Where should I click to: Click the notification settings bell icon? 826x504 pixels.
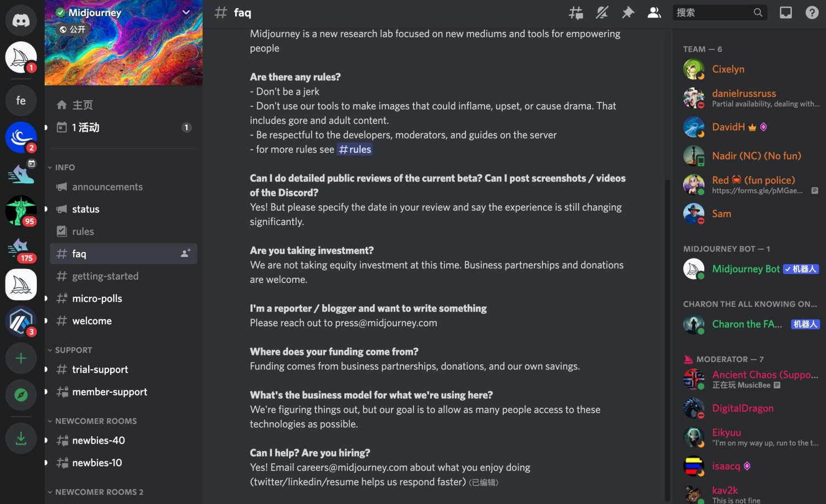pyautogui.click(x=602, y=13)
